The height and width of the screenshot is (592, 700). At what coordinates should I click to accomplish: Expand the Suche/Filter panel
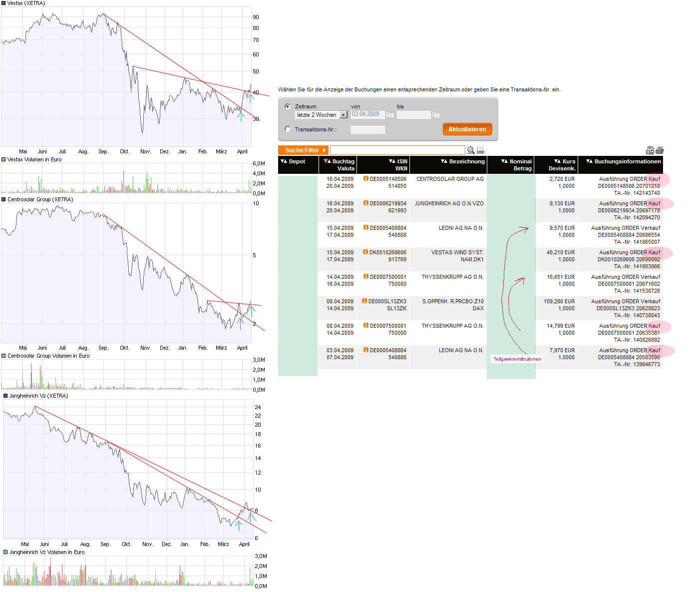coord(303,150)
